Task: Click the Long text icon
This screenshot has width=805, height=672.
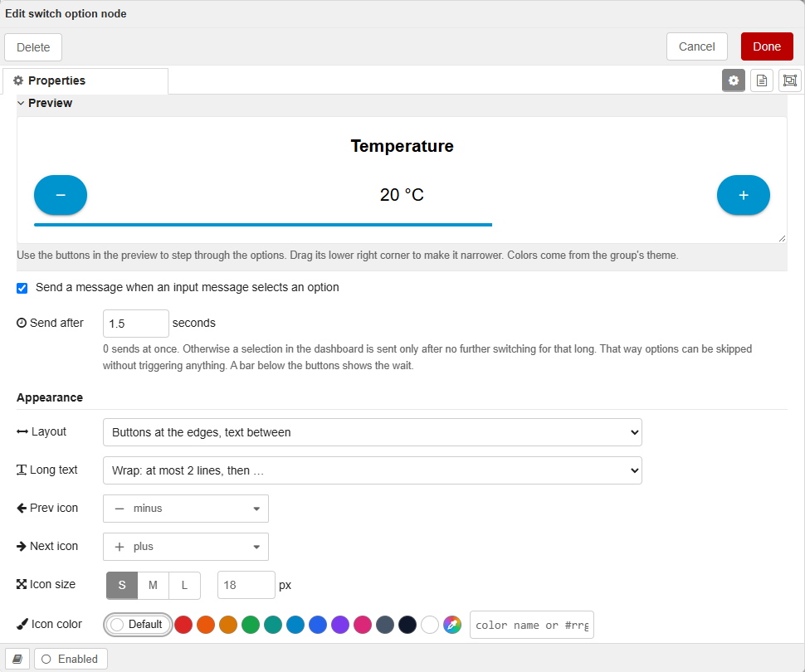Action: tap(22, 470)
